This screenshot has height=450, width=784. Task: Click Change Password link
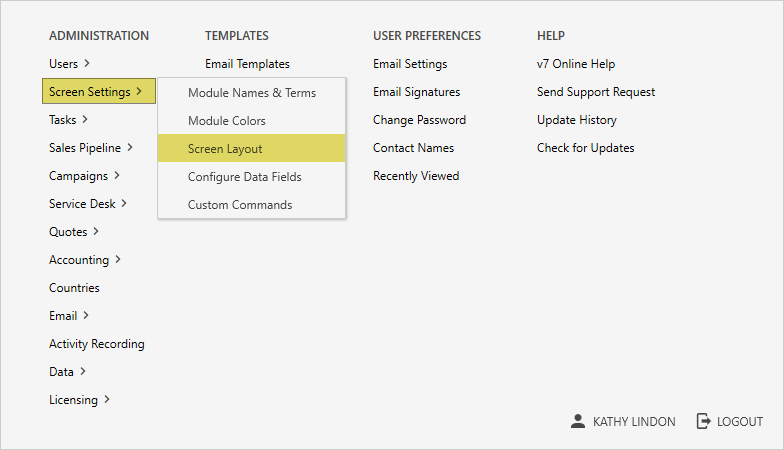pos(419,120)
